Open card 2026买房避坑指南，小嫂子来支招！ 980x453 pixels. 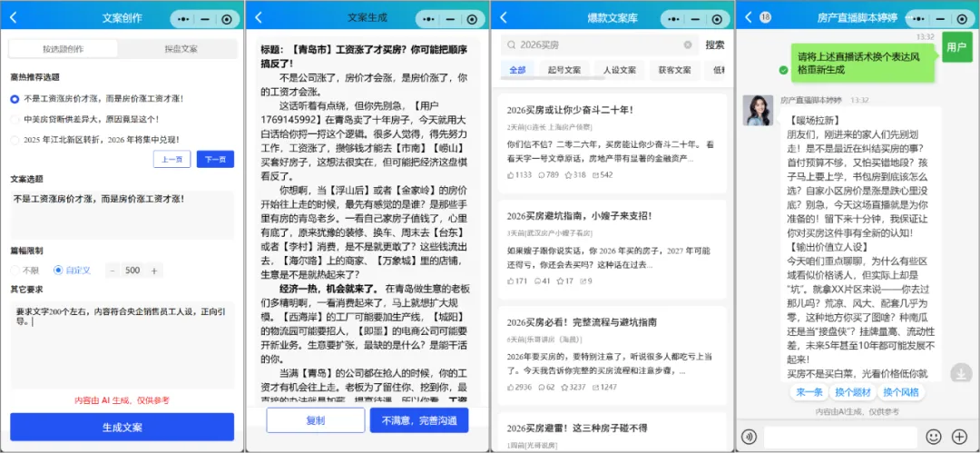[x=613, y=250]
